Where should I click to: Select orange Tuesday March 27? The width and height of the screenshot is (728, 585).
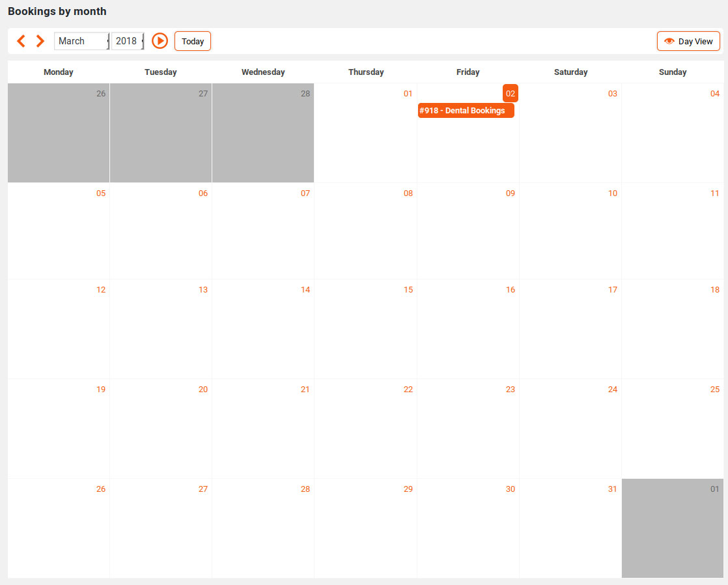point(161,528)
